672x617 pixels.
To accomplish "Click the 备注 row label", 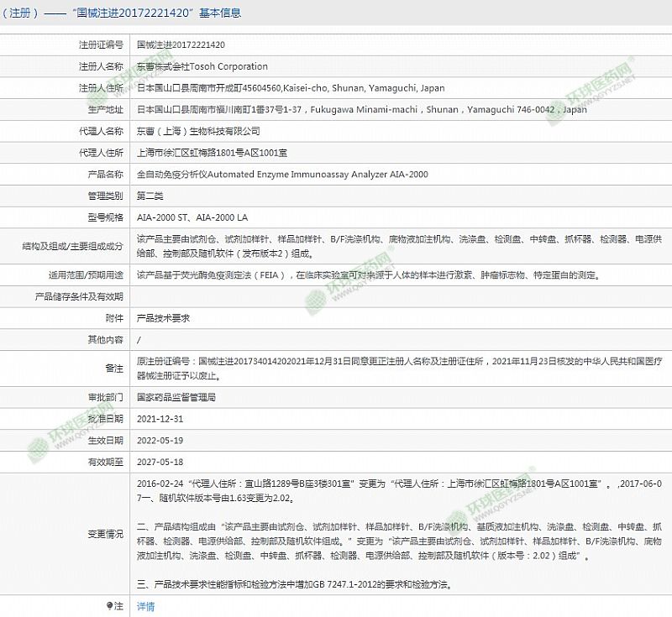I will (x=113, y=368).
